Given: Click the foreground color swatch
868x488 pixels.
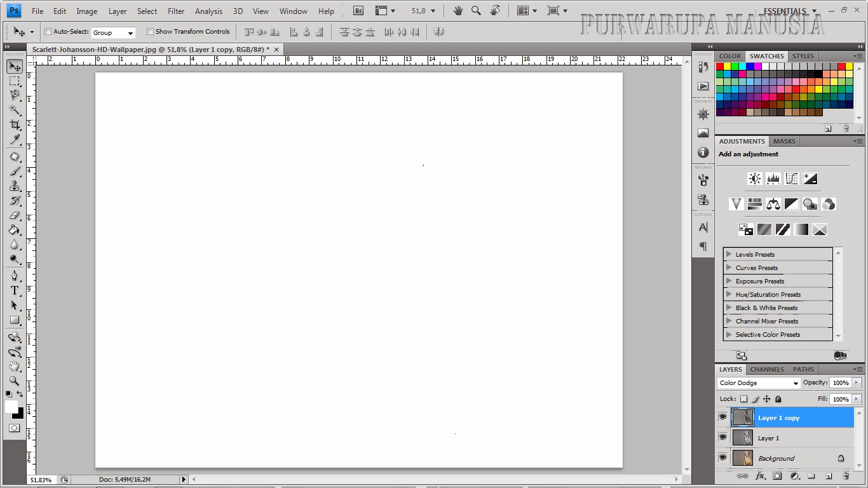Looking at the screenshot, I should pos(11,407).
